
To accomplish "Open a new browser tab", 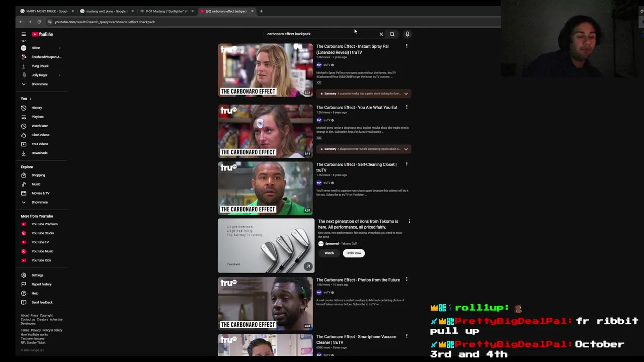I will click(x=261, y=11).
